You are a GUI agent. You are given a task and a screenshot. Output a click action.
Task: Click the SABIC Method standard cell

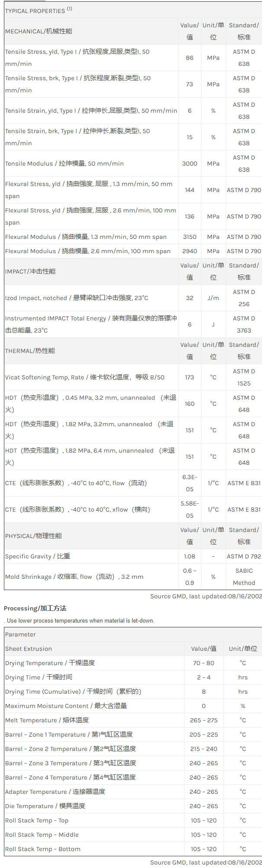[x=244, y=577]
